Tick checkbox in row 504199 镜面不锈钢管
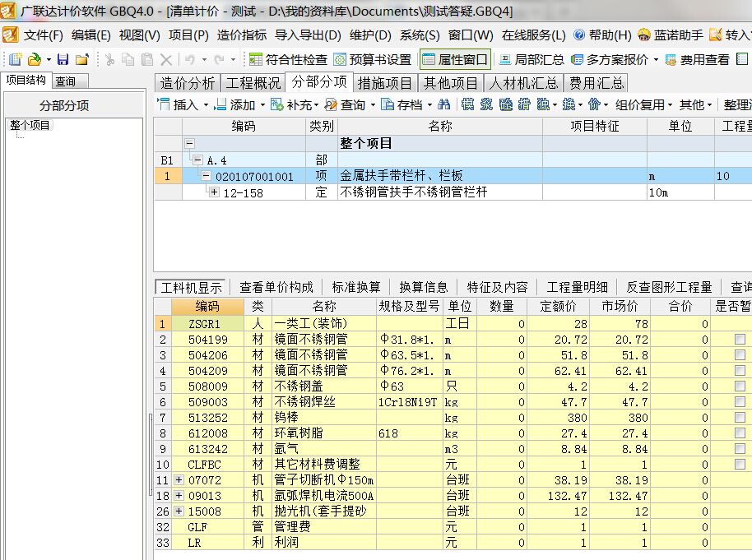Screen dimensions: 752x560 (x=740, y=339)
